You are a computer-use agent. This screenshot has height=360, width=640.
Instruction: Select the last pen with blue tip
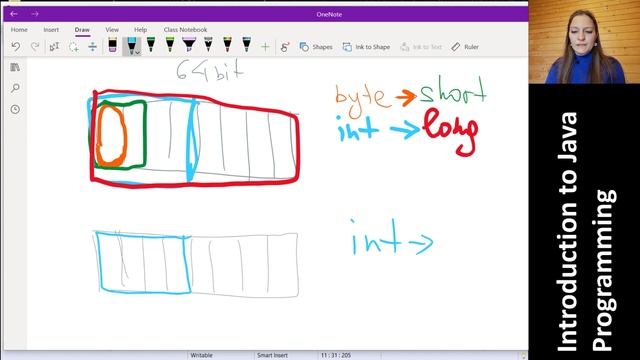[x=247, y=44]
